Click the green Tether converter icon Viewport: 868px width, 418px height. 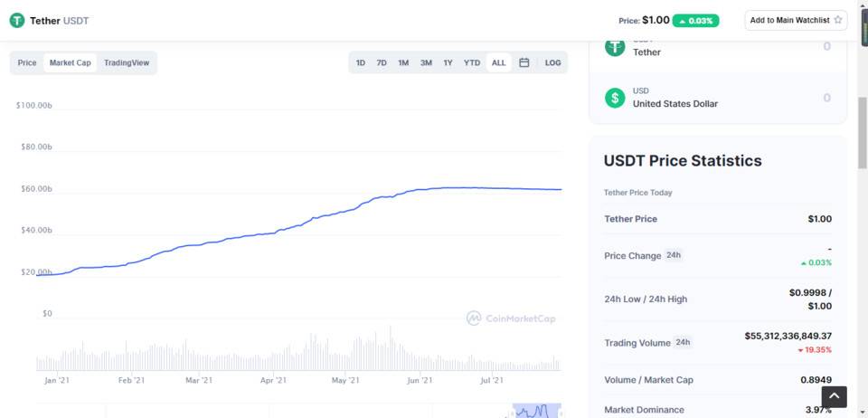pyautogui.click(x=615, y=47)
